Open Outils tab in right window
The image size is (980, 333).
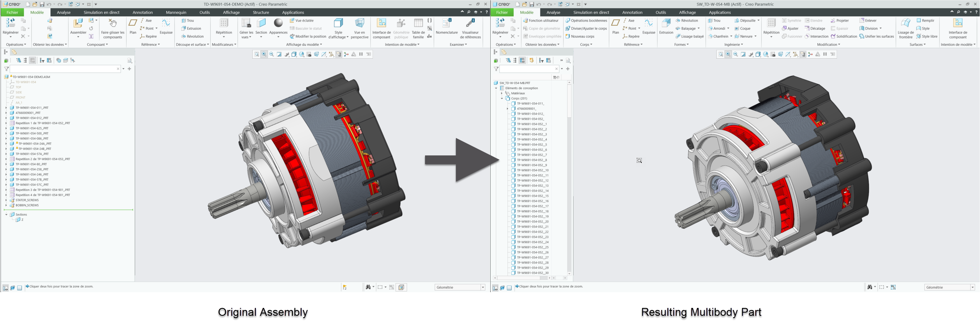661,13
